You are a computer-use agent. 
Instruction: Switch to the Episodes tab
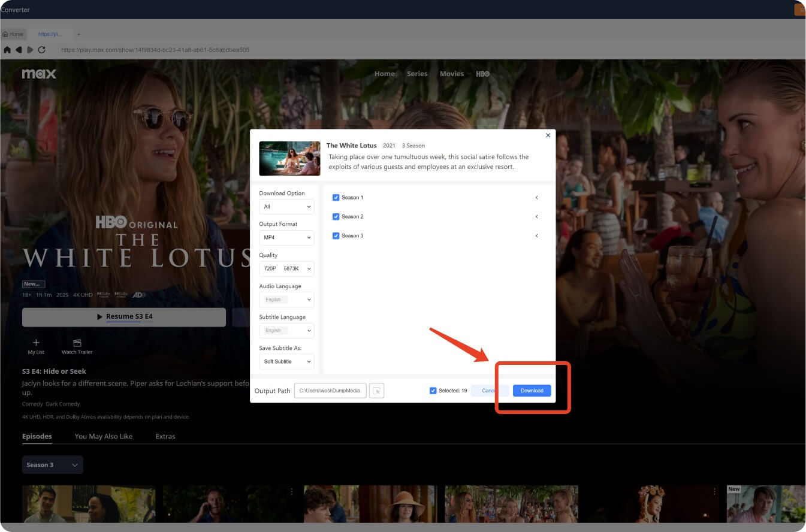(x=37, y=436)
